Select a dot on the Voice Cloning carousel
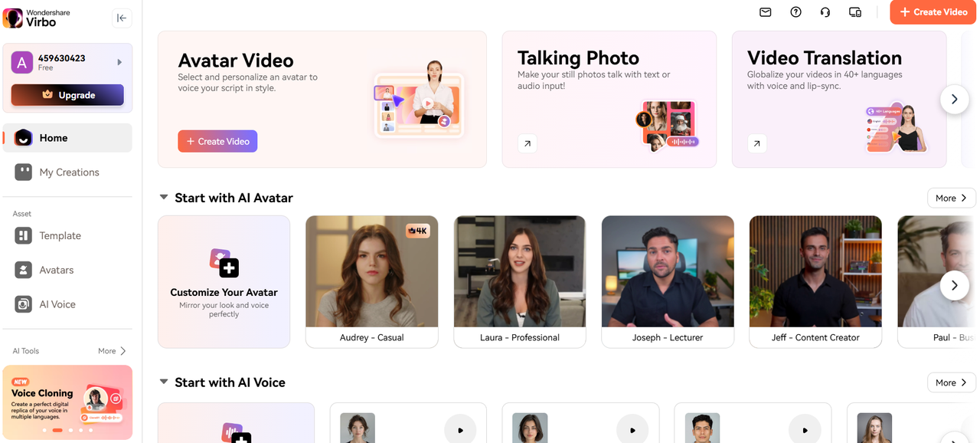 pyautogui.click(x=57, y=430)
